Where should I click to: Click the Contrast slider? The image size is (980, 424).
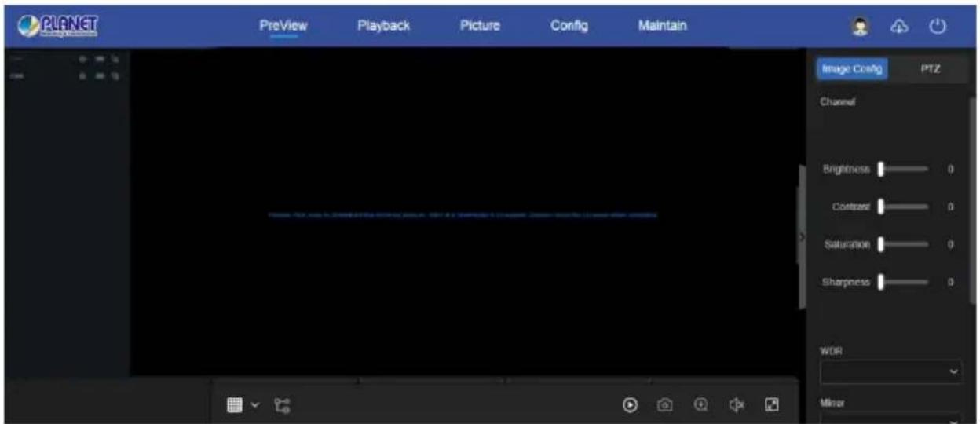[x=903, y=207]
